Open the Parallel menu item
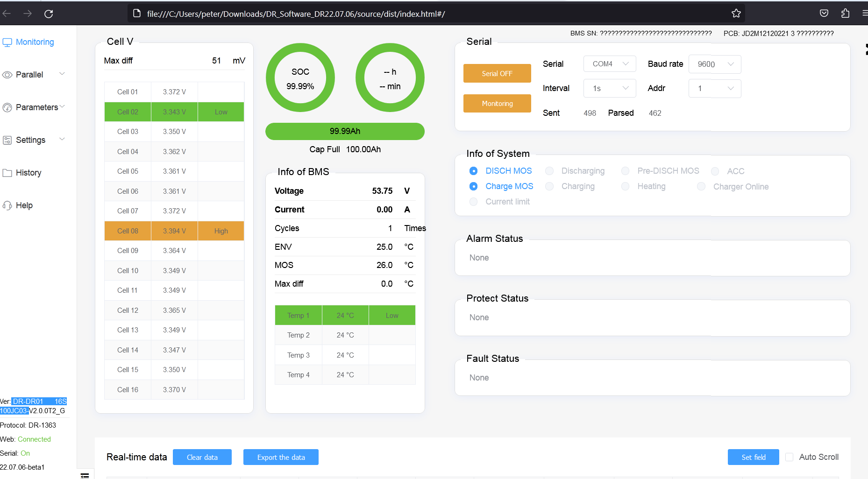Image resolution: width=868 pixels, height=479 pixels. pos(29,75)
